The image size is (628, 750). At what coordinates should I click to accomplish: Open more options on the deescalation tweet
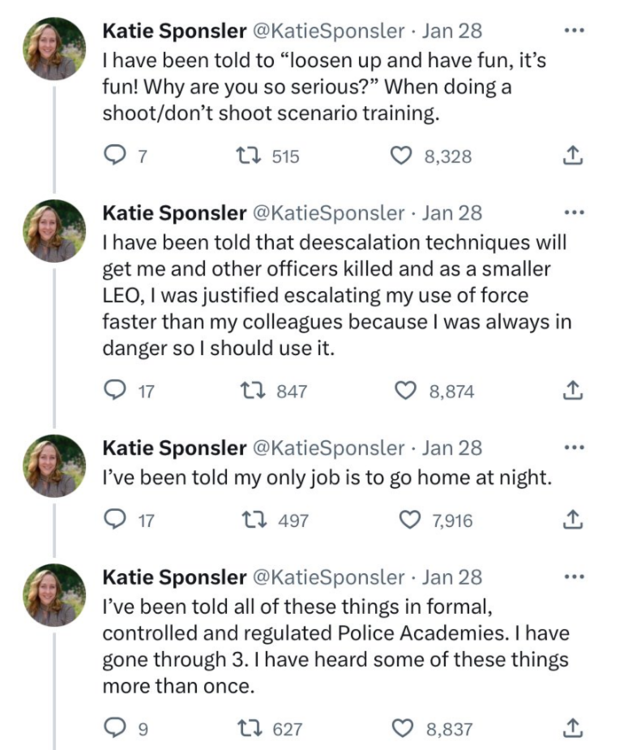click(x=573, y=212)
